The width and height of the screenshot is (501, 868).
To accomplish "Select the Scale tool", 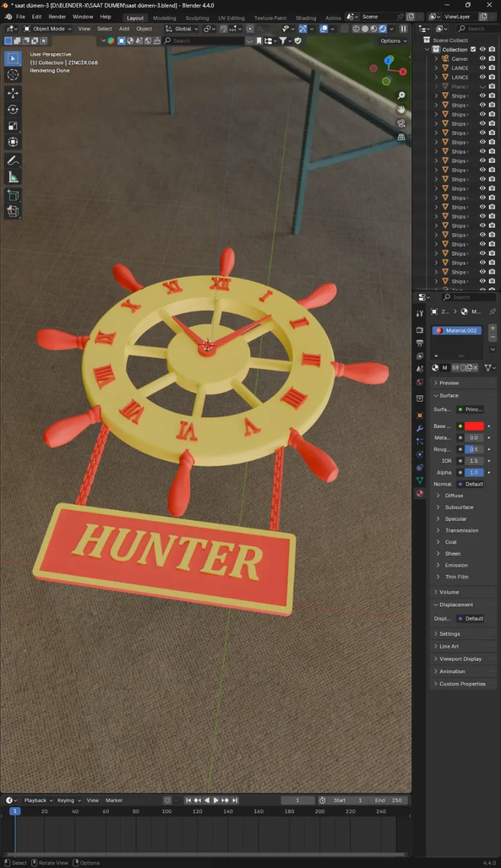I will tap(13, 125).
